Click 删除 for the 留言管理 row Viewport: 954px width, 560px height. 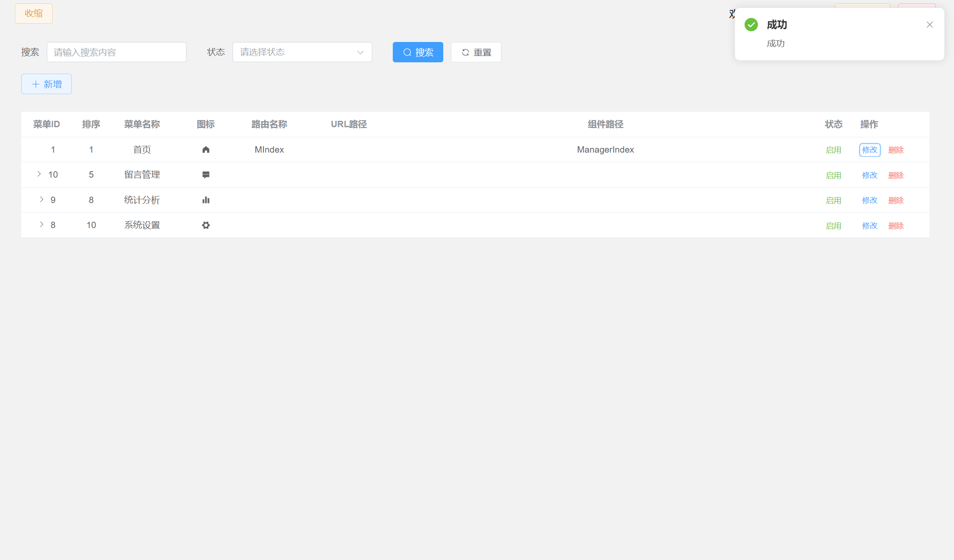(896, 175)
